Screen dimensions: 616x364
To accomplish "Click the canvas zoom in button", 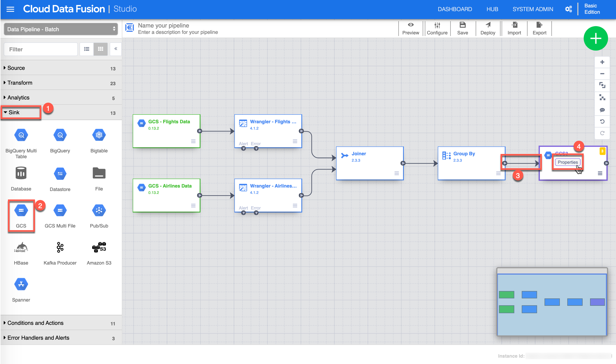I will click(x=602, y=62).
